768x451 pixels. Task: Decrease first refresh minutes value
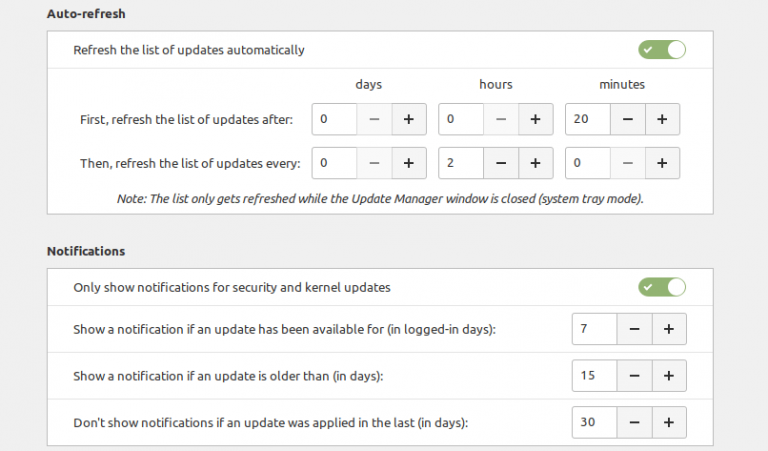(x=627, y=120)
